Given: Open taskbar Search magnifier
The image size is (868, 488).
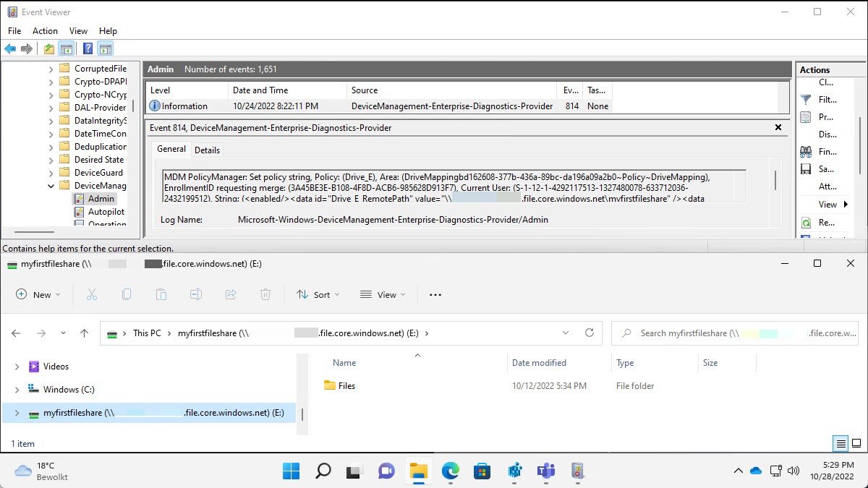Looking at the screenshot, I should (323, 471).
